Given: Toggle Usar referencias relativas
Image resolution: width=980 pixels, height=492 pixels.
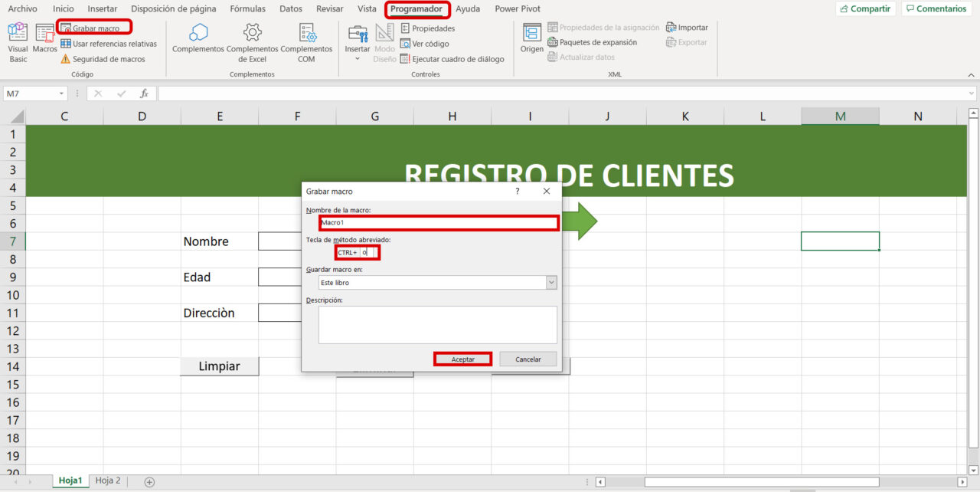Looking at the screenshot, I should [109, 43].
